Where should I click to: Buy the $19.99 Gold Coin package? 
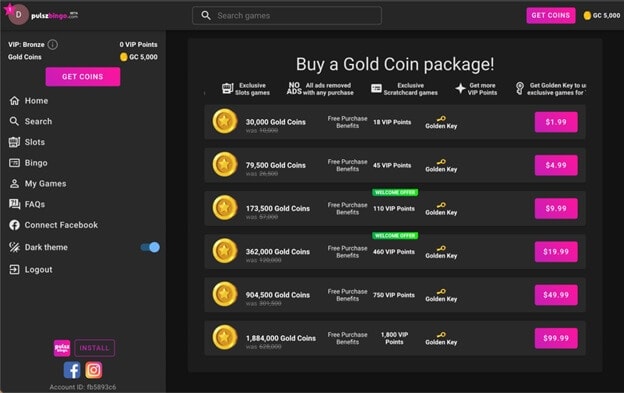(x=556, y=252)
